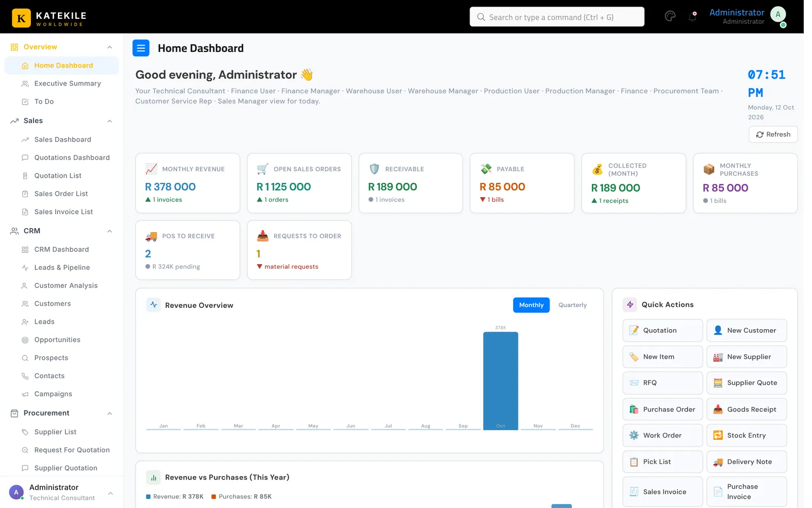
Task: Switch the chart to Quarterly view
Action: (572, 305)
